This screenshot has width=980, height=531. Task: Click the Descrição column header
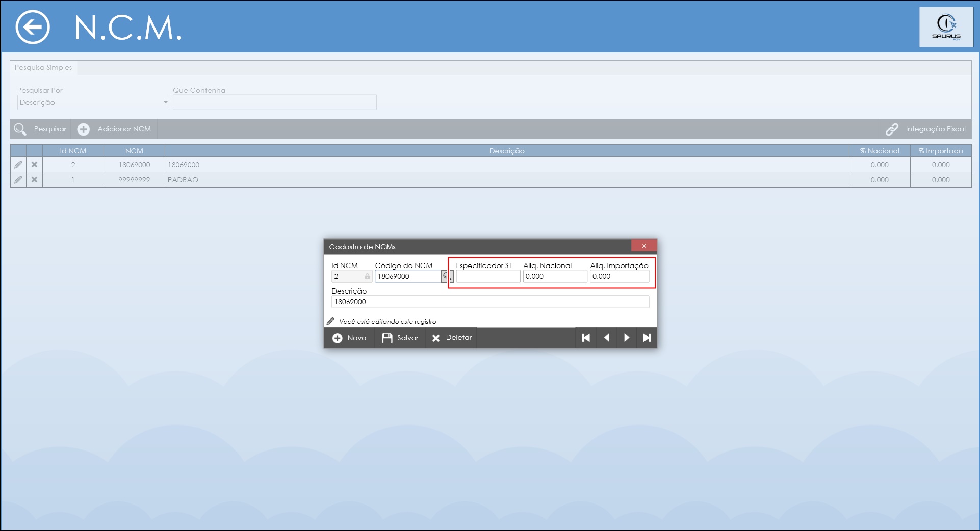click(507, 151)
